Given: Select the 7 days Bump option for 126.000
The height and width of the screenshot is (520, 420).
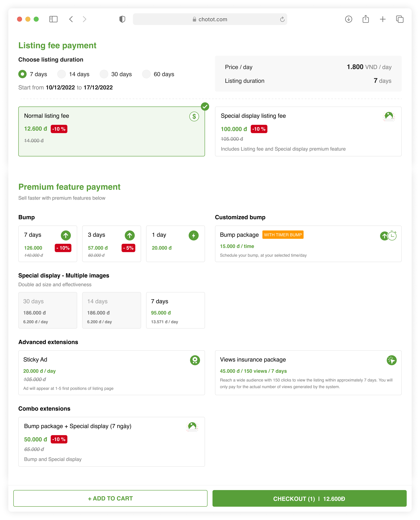Looking at the screenshot, I should click(x=48, y=244).
